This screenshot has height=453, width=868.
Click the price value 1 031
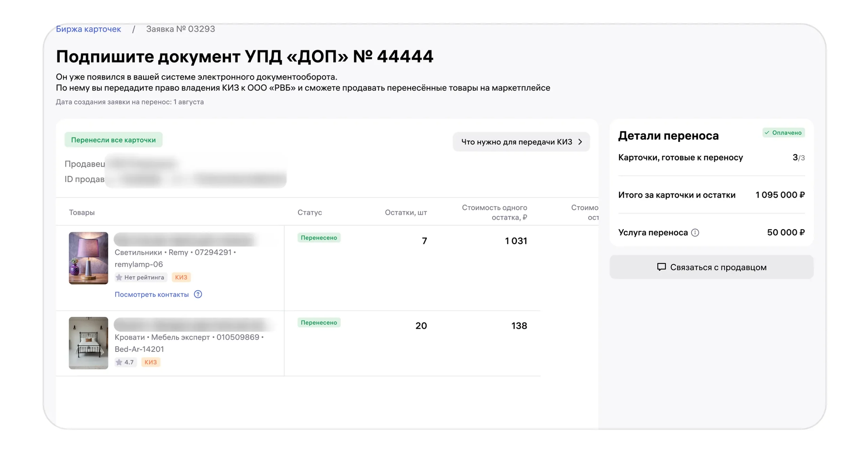516,241
